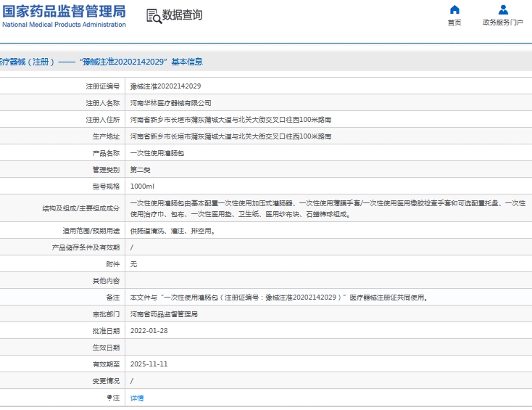
Task: Select 供肠道清洗、灌注、排空用 usage text
Action: [x=173, y=231]
